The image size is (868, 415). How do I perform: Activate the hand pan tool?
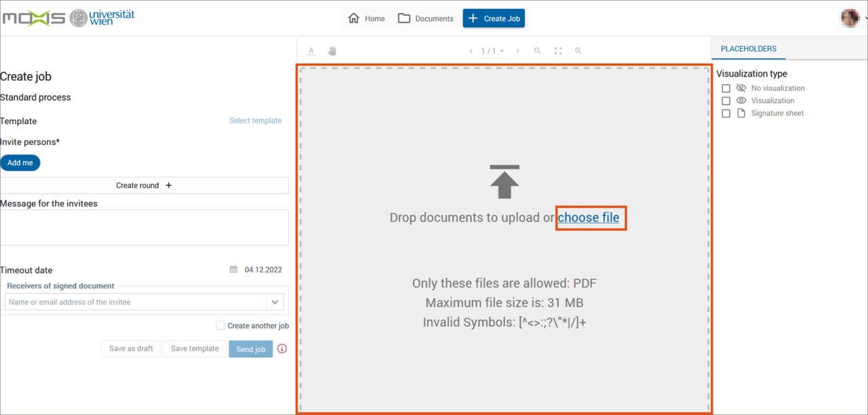tap(332, 51)
